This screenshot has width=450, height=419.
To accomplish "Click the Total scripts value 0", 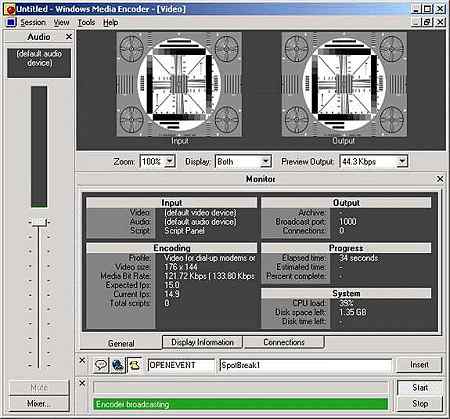I will pyautogui.click(x=167, y=303).
